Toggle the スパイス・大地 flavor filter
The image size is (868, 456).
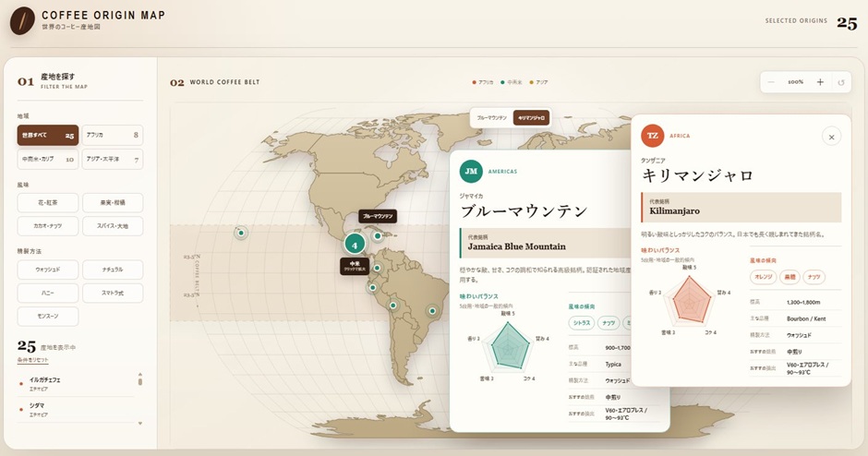tap(113, 226)
